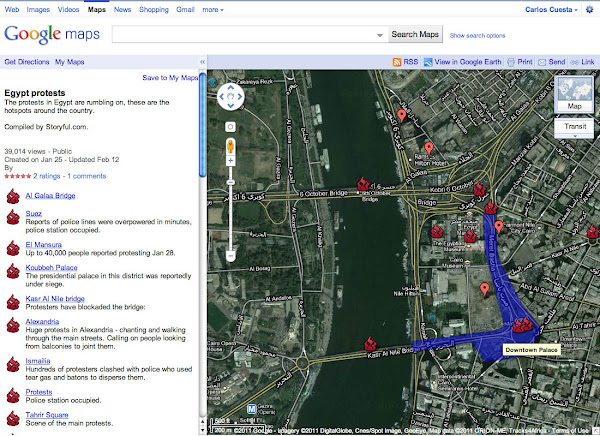Open the News tab
600x436 pixels.
pos(122,10)
